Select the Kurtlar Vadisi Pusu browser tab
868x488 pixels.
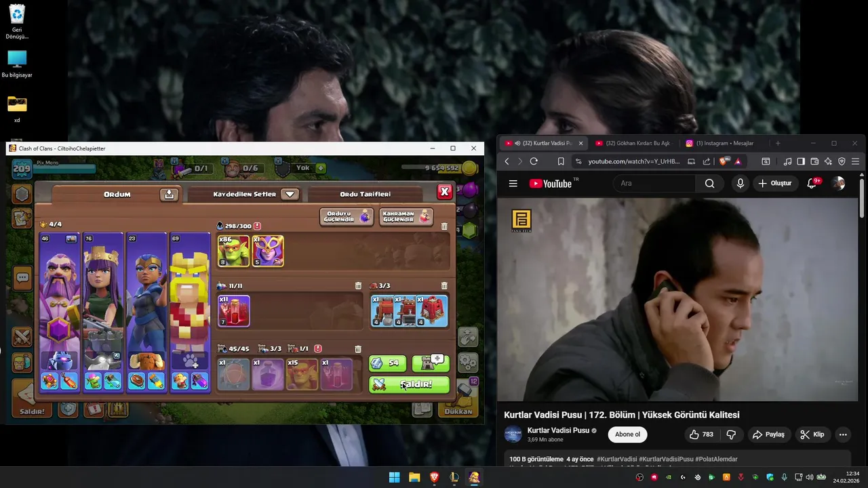[542, 143]
